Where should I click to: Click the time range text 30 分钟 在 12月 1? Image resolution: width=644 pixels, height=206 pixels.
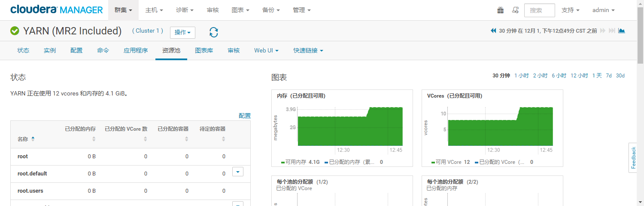[x=548, y=31]
